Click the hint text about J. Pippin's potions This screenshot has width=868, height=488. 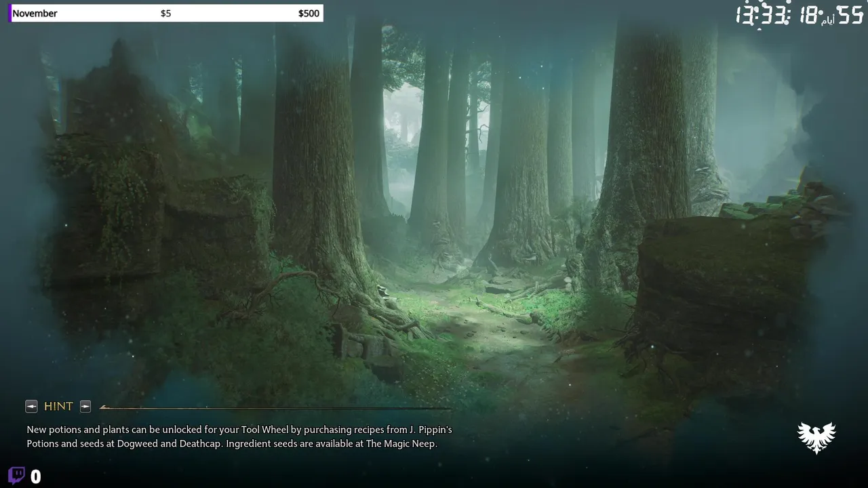tap(239, 436)
